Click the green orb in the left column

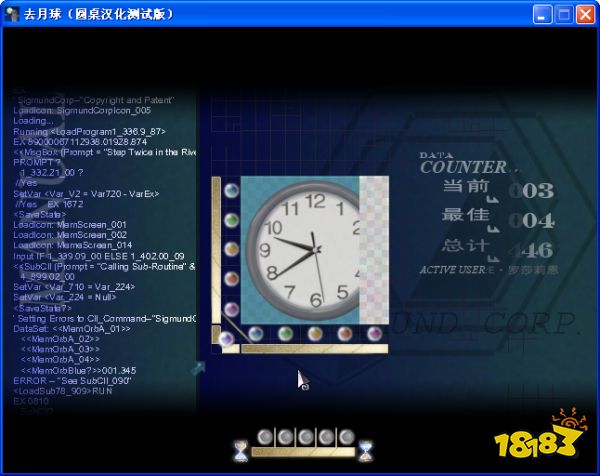click(x=231, y=219)
